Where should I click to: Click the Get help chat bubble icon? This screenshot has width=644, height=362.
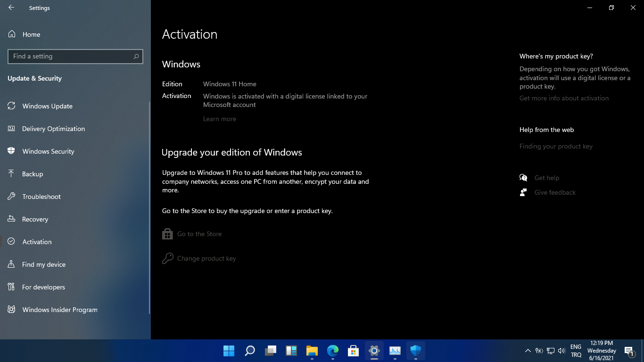pos(523,178)
